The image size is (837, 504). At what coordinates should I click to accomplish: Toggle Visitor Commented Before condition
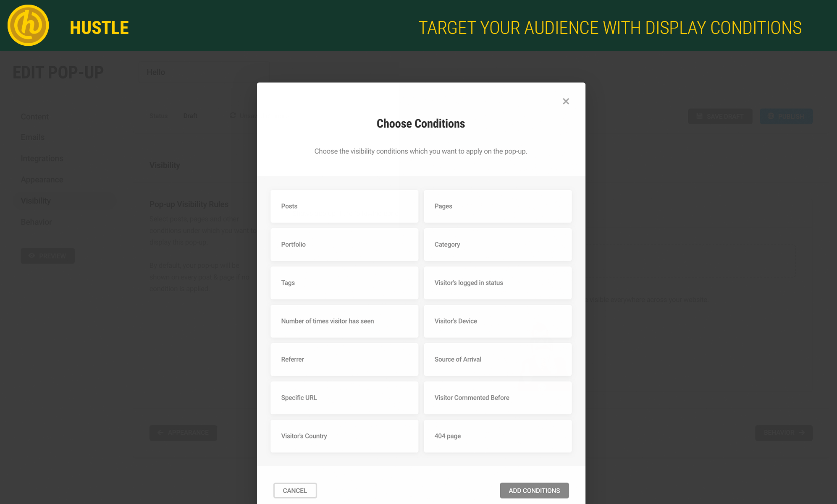tap(497, 398)
